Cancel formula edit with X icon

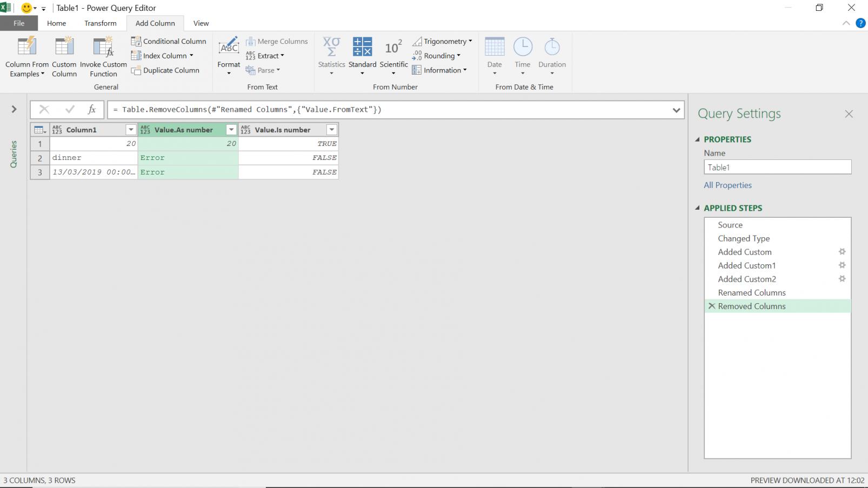(x=44, y=110)
